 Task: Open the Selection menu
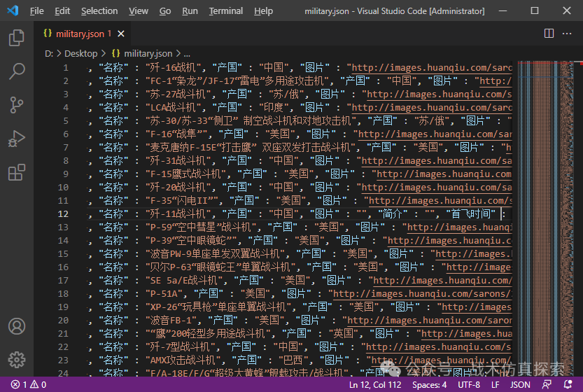tap(99, 11)
